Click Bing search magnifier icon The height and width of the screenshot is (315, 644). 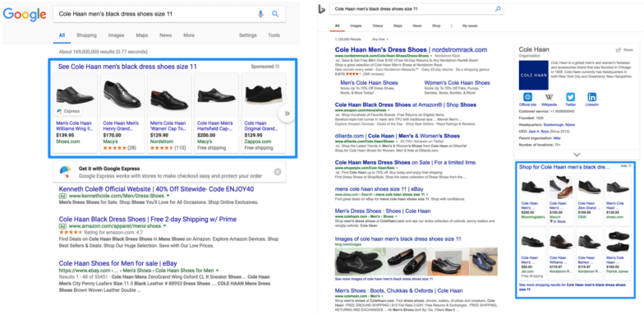[498, 8]
